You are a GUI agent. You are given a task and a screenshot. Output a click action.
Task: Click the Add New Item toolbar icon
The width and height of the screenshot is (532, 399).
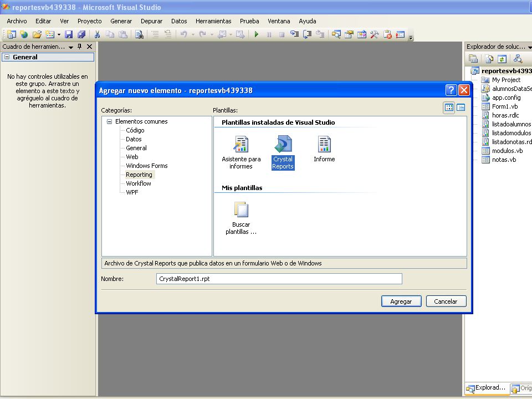(50, 34)
